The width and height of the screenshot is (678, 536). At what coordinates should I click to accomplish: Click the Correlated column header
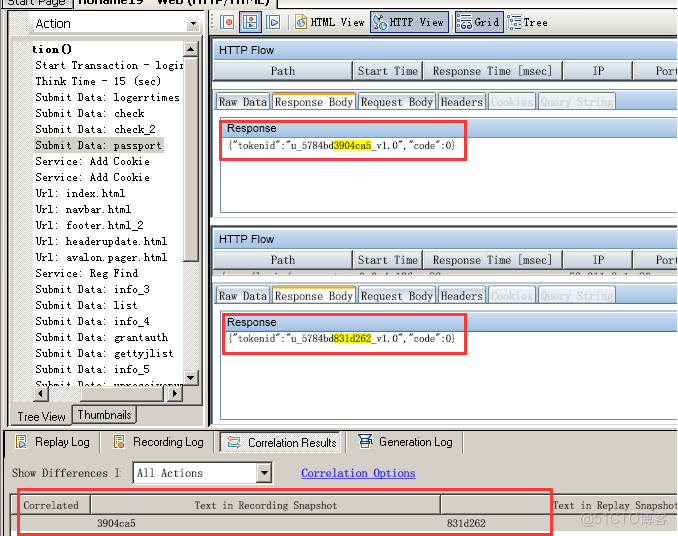point(51,505)
